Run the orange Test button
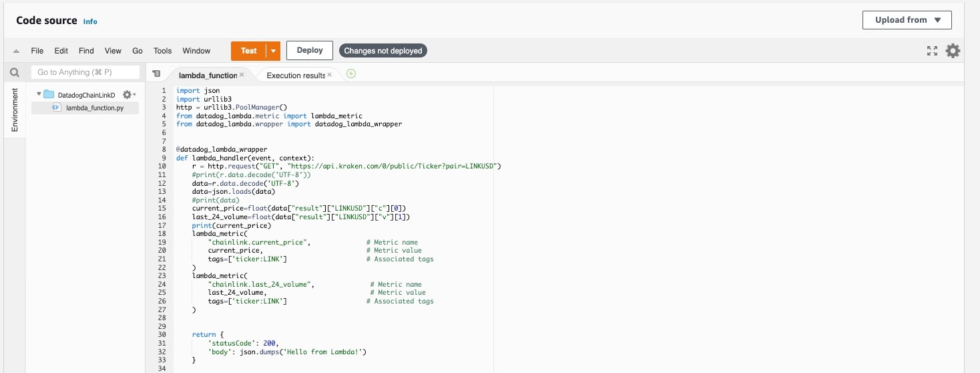 248,51
